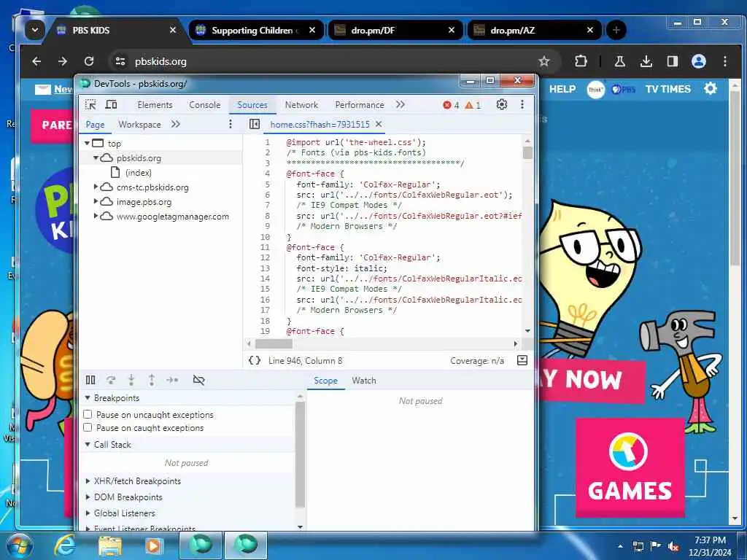Switch to the Performance panel

360,105
